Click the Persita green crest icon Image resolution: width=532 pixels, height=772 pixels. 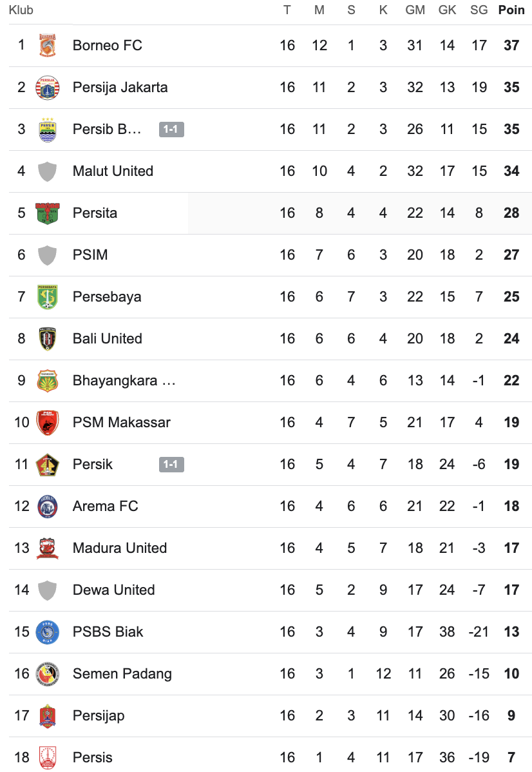[48, 213]
